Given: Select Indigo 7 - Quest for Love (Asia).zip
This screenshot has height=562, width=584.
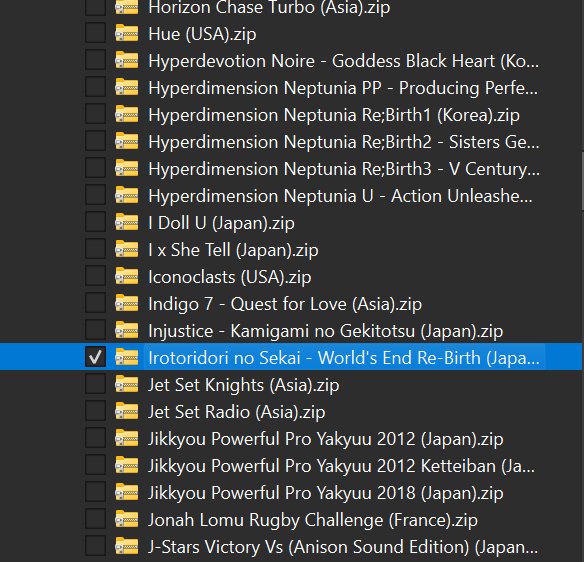Looking at the screenshot, I should click(x=285, y=304).
